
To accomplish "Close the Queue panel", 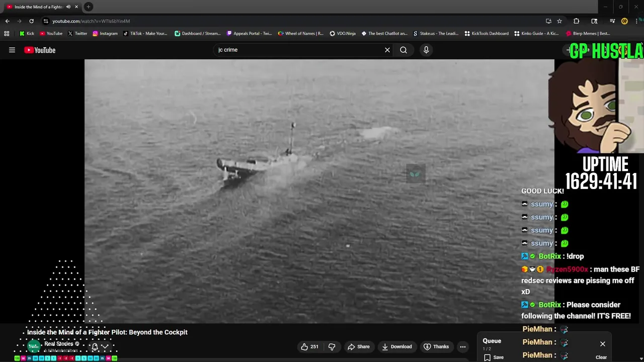I will click(603, 344).
